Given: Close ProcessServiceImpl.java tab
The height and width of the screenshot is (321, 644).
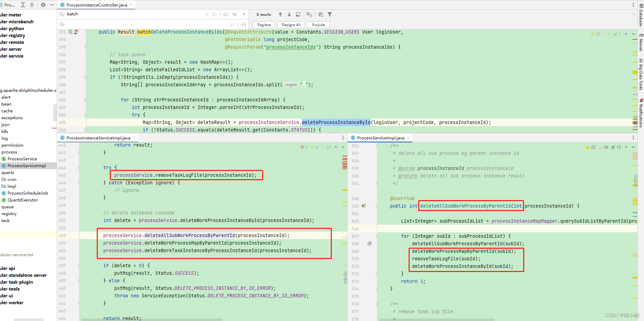Looking at the screenshot, I should tap(408, 138).
